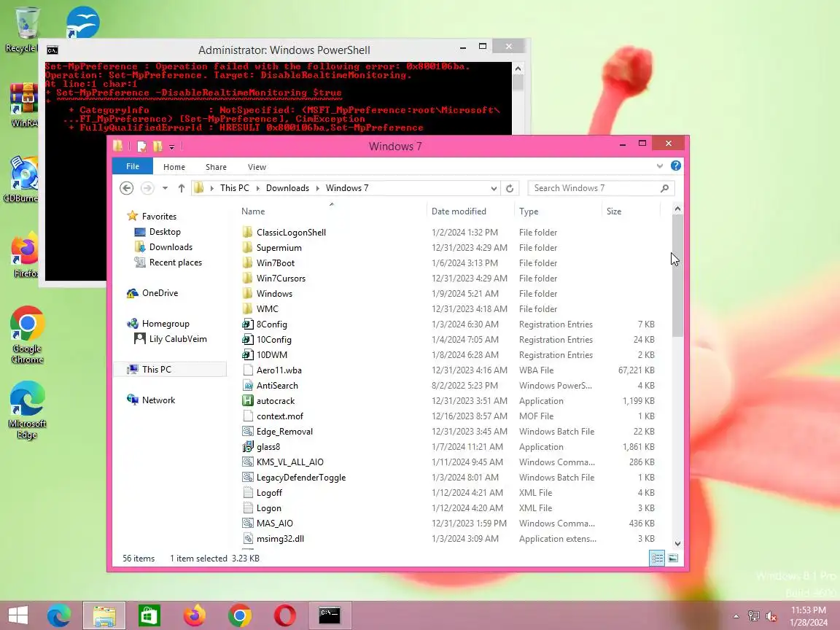Click This PC breadcrumb in address bar
This screenshot has height=630, width=840.
coord(235,188)
